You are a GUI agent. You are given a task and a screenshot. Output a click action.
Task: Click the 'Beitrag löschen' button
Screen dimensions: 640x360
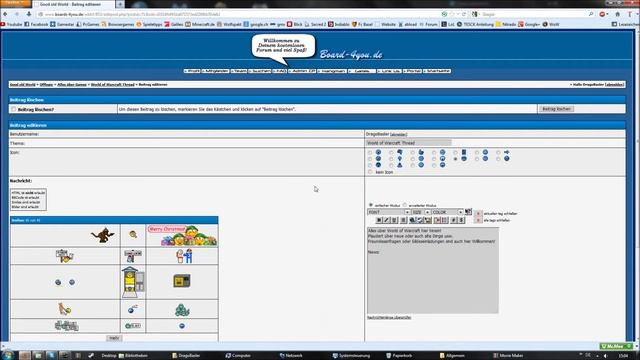tap(556, 109)
